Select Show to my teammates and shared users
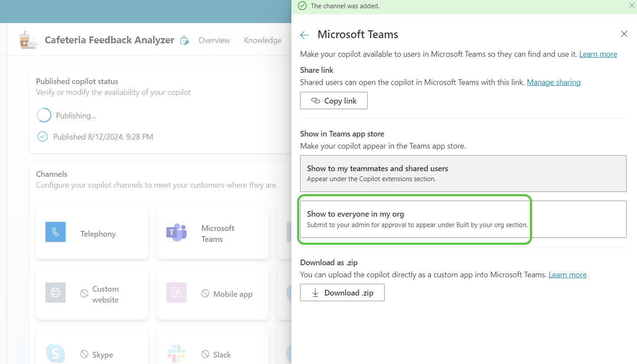 (463, 173)
